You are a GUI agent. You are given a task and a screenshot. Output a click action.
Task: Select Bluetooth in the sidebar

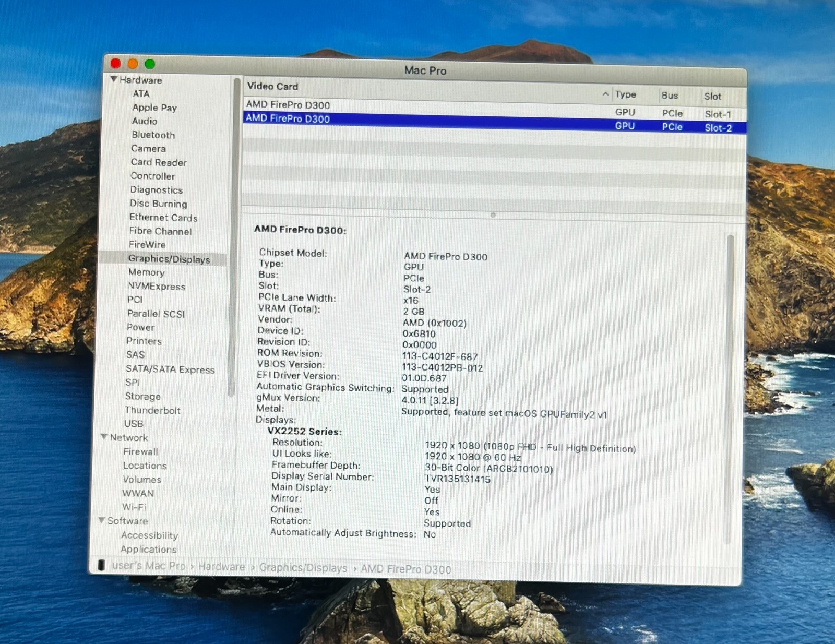click(x=153, y=135)
